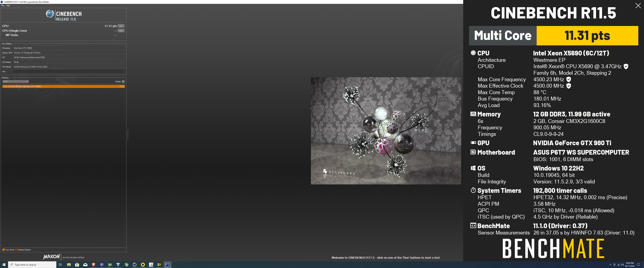Image resolution: width=644 pixels, height=268 pixels.
Task: Click the CB Version 64 Bit field
Action: click(x=69, y=62)
